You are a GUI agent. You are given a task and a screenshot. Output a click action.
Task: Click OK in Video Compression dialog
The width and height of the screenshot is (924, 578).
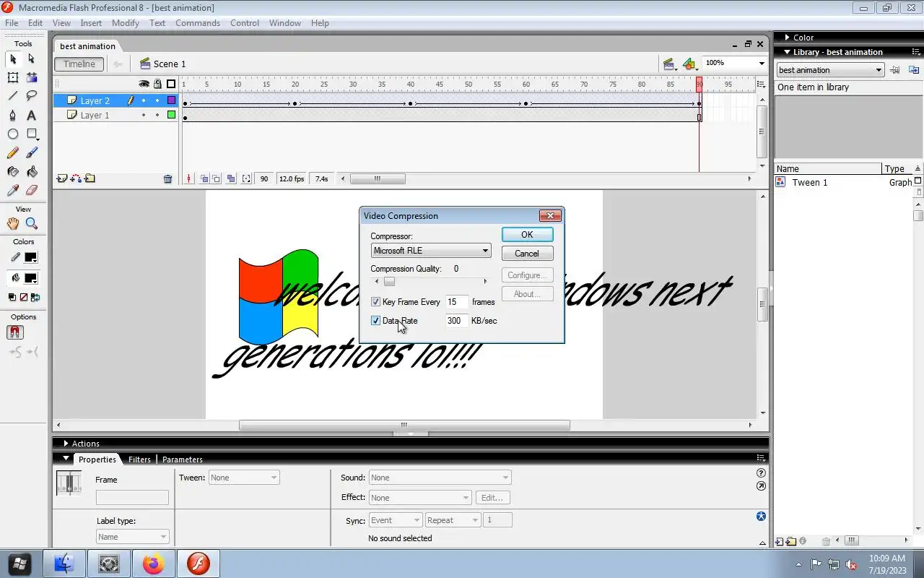tap(527, 235)
